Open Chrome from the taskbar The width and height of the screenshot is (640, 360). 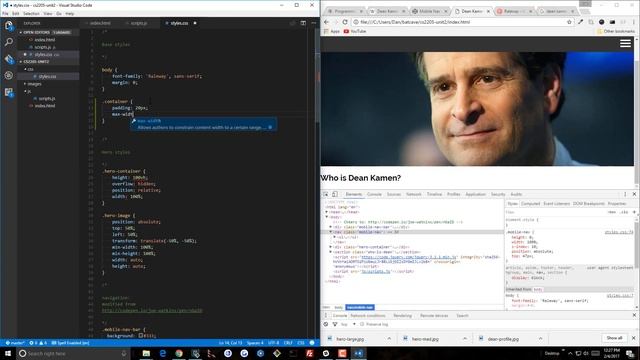(x=179, y=353)
